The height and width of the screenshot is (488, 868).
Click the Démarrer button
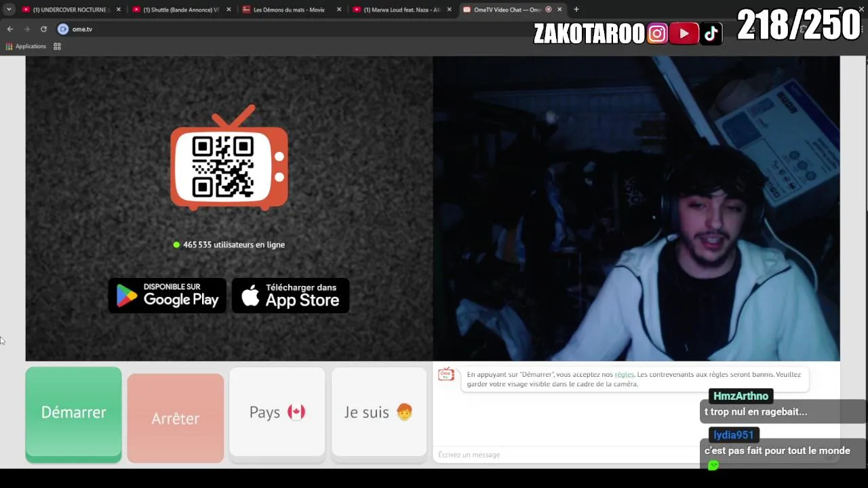[73, 413]
